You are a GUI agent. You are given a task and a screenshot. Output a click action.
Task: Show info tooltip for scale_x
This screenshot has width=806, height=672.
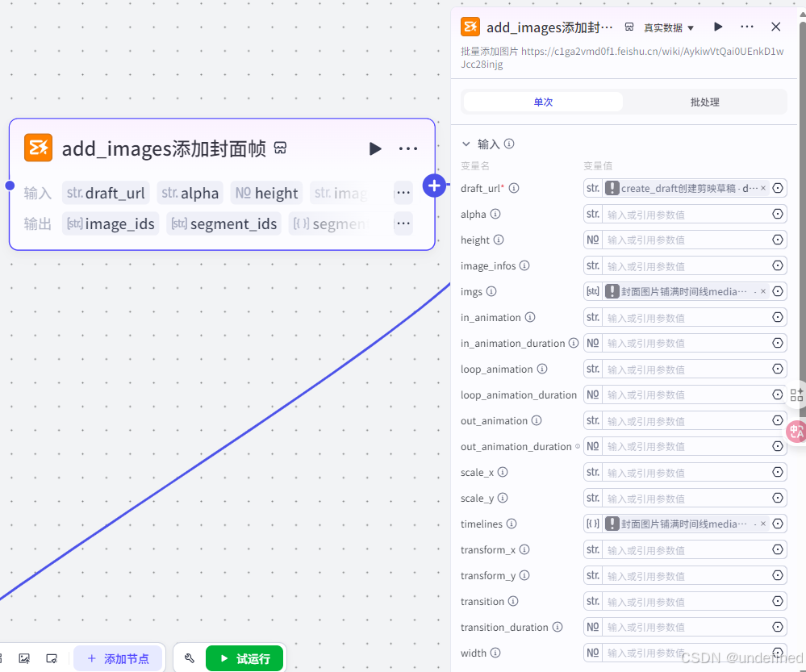coord(503,472)
